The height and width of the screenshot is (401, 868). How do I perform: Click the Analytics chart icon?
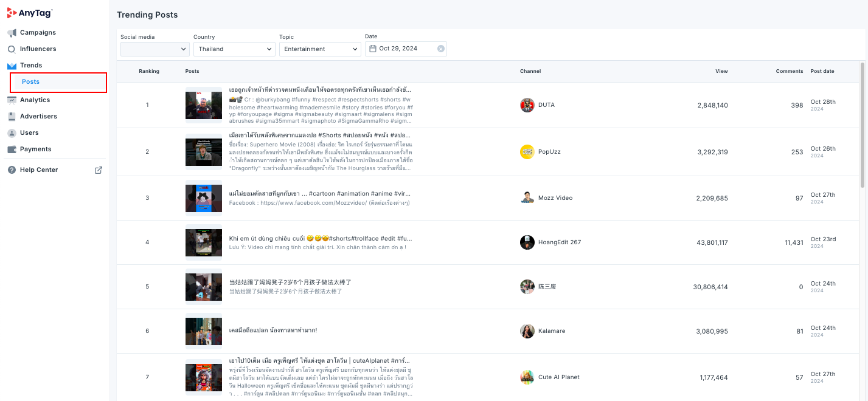click(x=12, y=100)
